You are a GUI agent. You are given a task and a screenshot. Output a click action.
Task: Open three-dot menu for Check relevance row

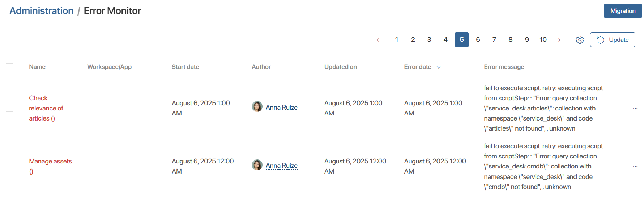click(x=635, y=109)
